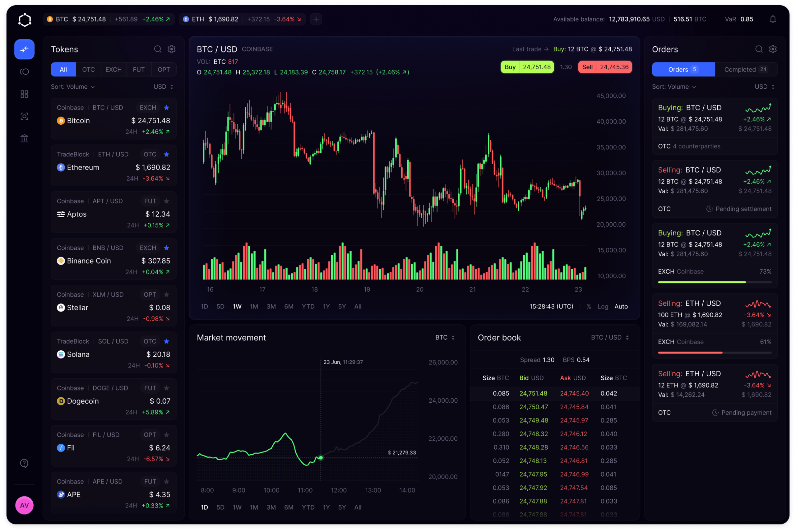This screenshot has height=532, width=796.
Task: Select the scan focus sidebar icon
Action: click(x=25, y=116)
